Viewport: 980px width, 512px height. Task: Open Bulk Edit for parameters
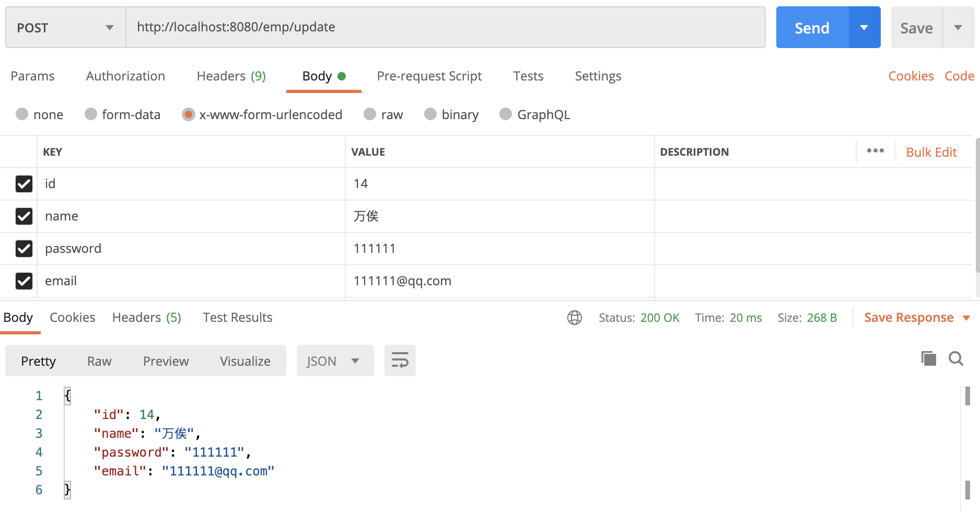pos(931,152)
